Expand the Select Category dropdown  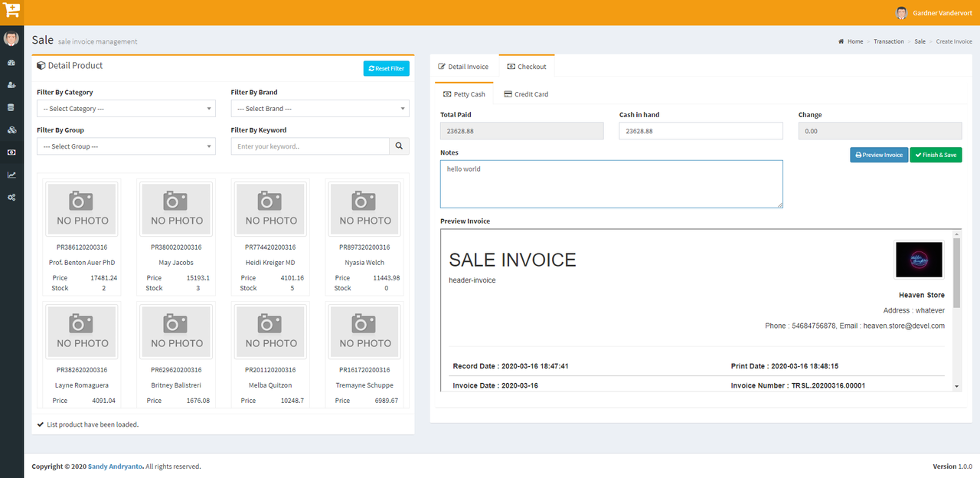tap(126, 109)
